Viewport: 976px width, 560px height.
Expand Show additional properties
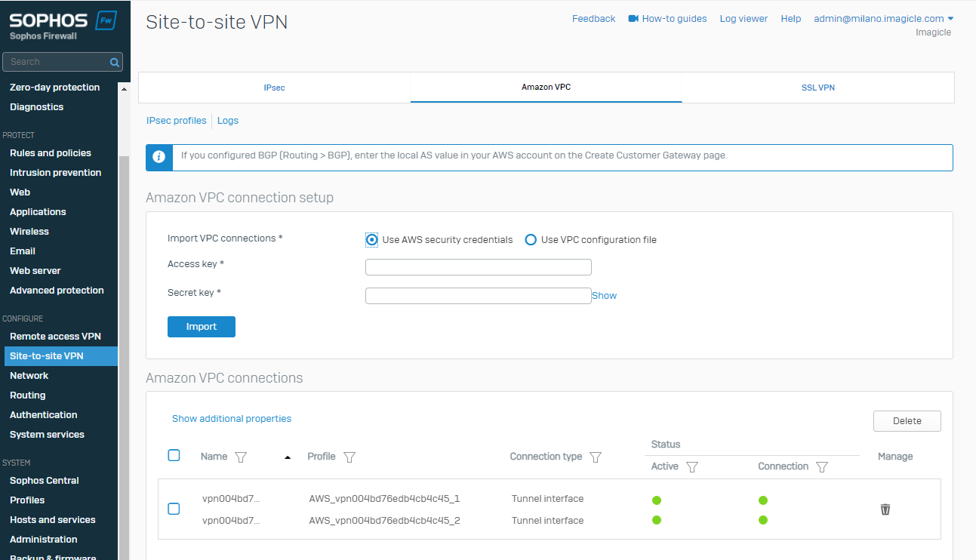tap(232, 419)
